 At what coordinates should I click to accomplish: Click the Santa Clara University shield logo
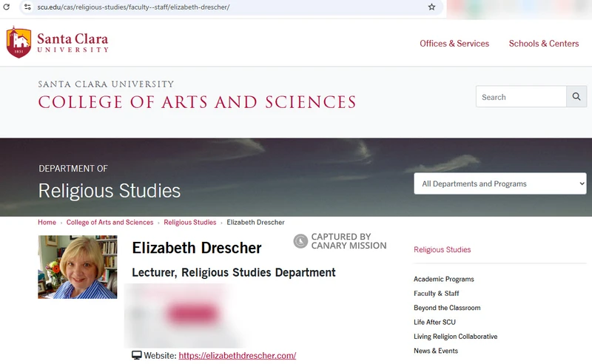[18, 42]
